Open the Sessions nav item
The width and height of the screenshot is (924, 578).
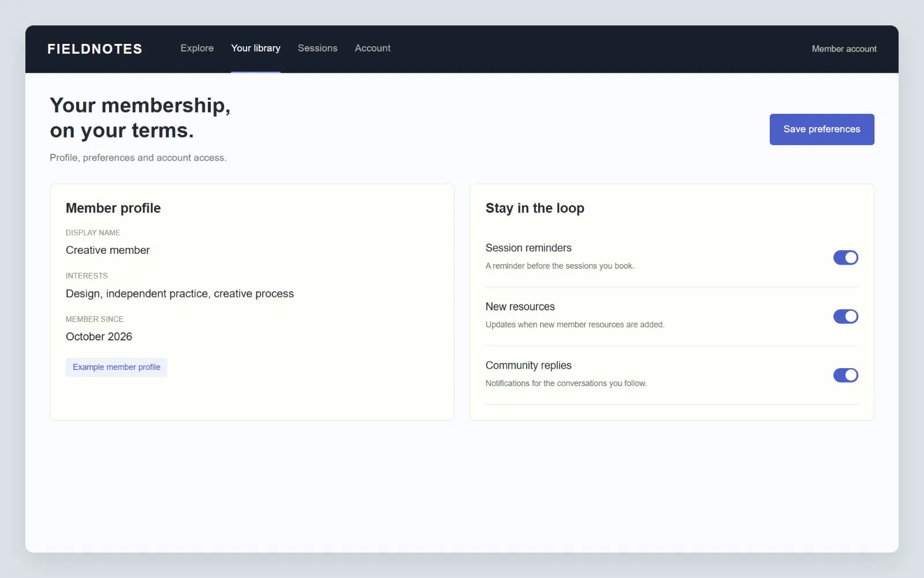coord(318,49)
